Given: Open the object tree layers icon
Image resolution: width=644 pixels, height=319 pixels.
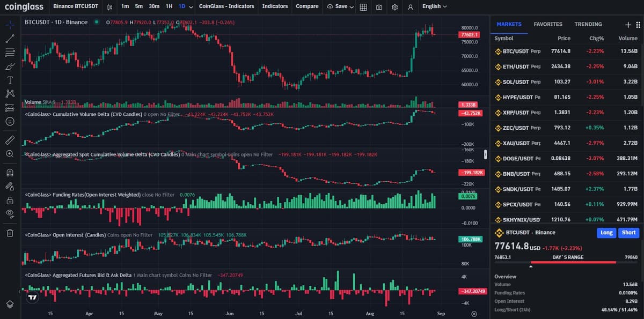Looking at the screenshot, I should (x=10, y=304).
